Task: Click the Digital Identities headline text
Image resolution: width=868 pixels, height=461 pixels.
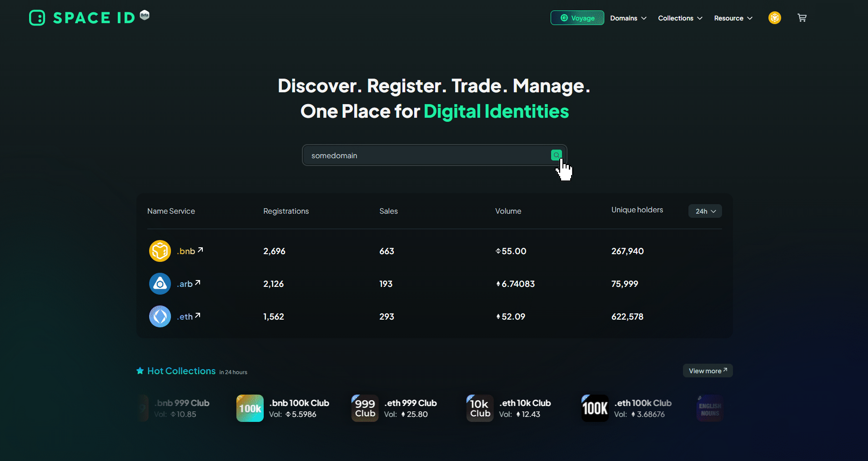Action: (x=496, y=111)
